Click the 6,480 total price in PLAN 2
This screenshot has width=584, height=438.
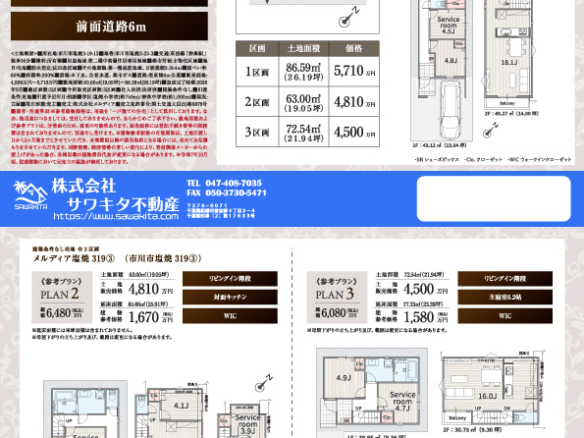(x=57, y=313)
